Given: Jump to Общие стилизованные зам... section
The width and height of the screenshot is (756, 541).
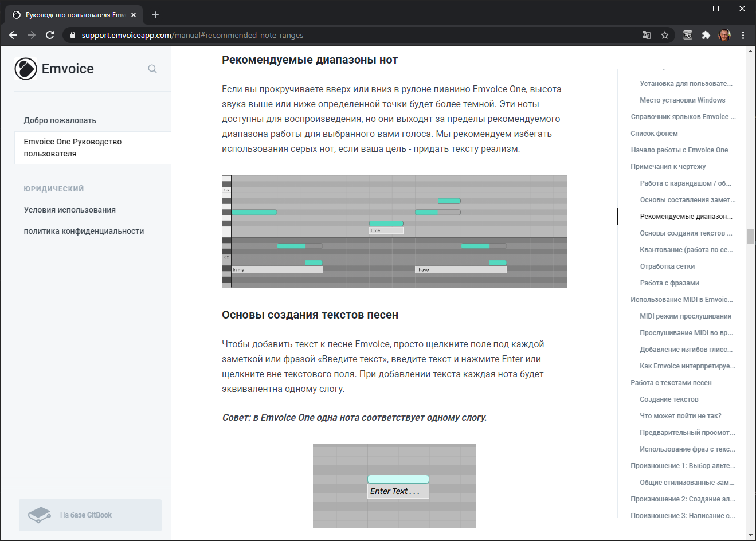Looking at the screenshot, I should 687,483.
